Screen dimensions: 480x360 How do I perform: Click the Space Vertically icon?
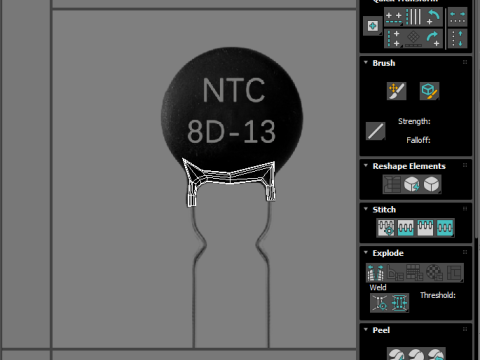click(x=457, y=39)
